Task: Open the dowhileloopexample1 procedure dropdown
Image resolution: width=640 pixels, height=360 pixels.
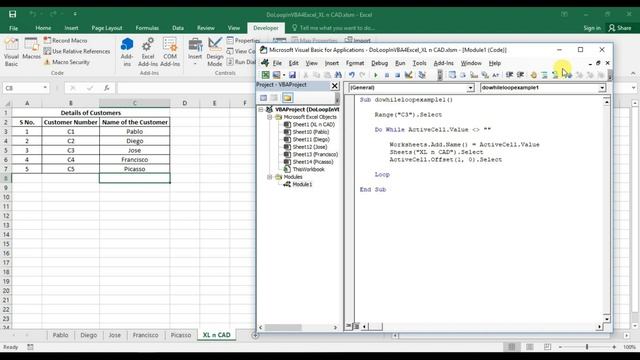Action: [x=602, y=88]
